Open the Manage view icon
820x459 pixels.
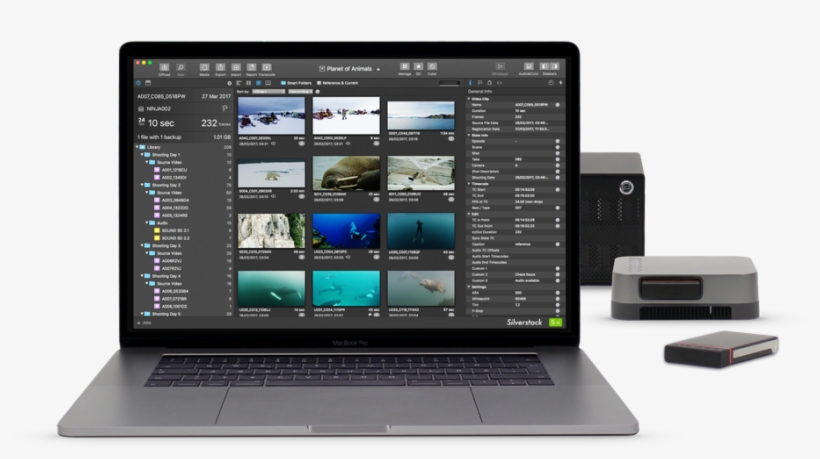(x=405, y=67)
